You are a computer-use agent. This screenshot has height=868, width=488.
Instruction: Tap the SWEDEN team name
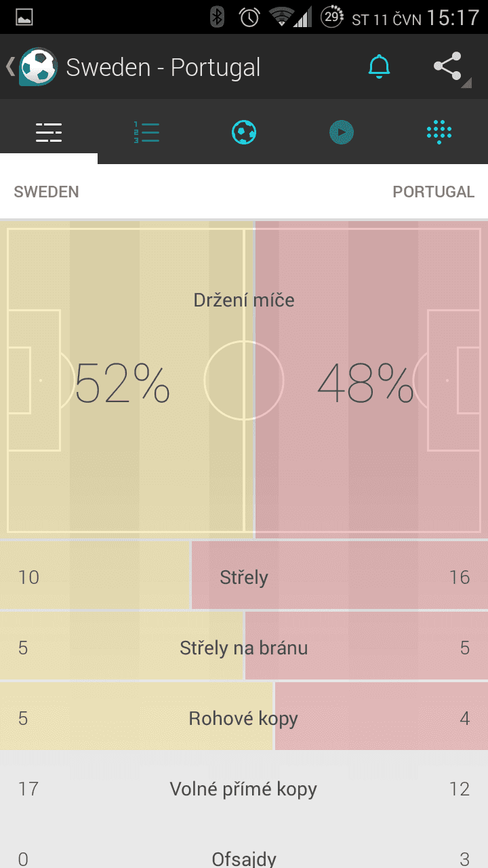point(46,192)
